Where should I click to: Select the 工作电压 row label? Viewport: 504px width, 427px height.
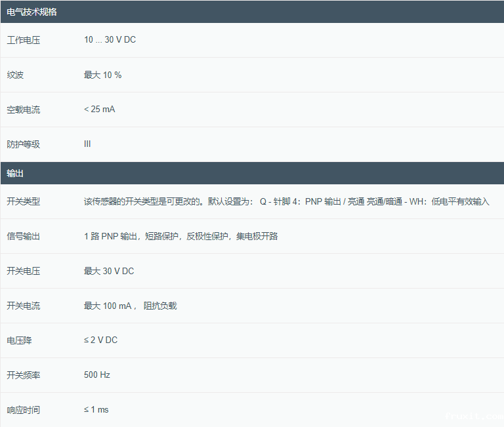coord(24,40)
